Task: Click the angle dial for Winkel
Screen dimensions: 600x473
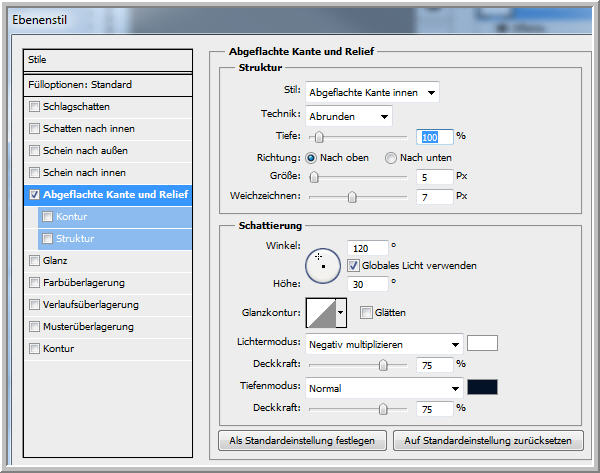Action: pyautogui.click(x=323, y=266)
